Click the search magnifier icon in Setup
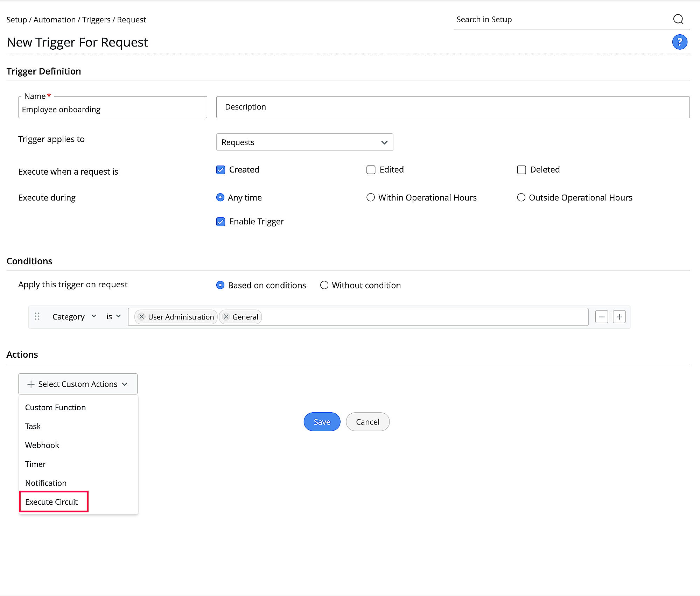The width and height of the screenshot is (700, 596). click(678, 19)
